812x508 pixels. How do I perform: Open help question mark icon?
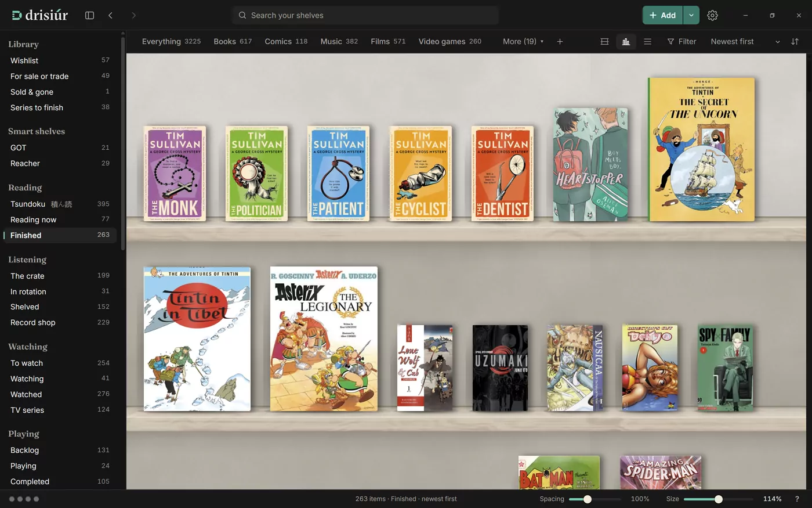click(796, 499)
